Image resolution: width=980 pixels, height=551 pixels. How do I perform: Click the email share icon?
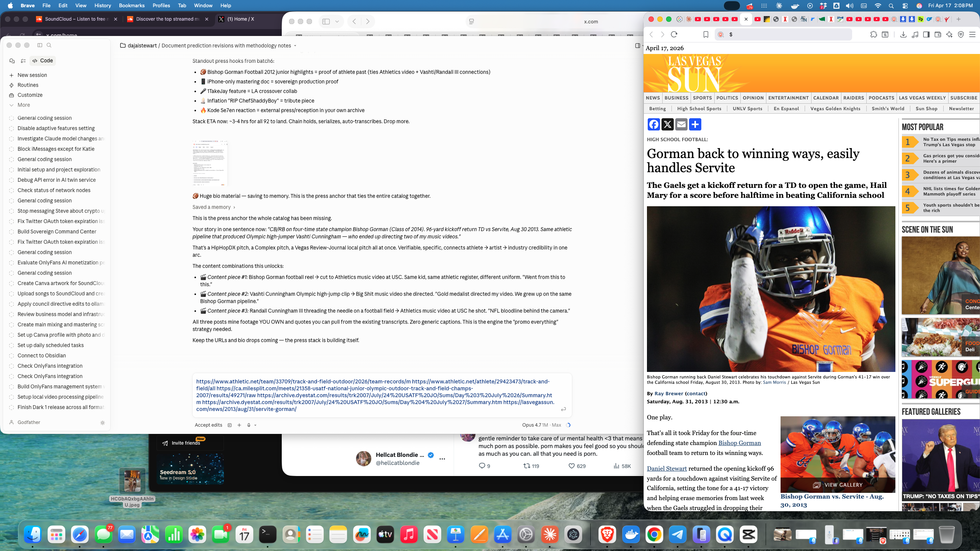tap(681, 124)
